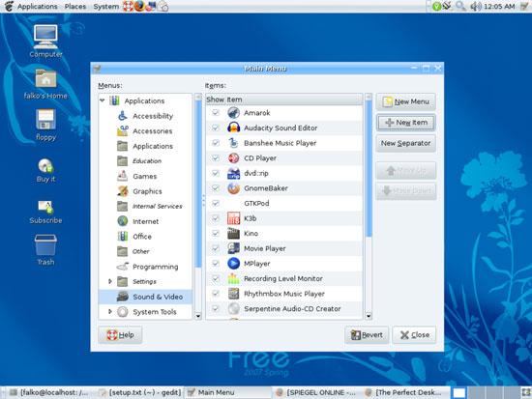Click the Close button in dialog
532x399 pixels.
(x=414, y=335)
